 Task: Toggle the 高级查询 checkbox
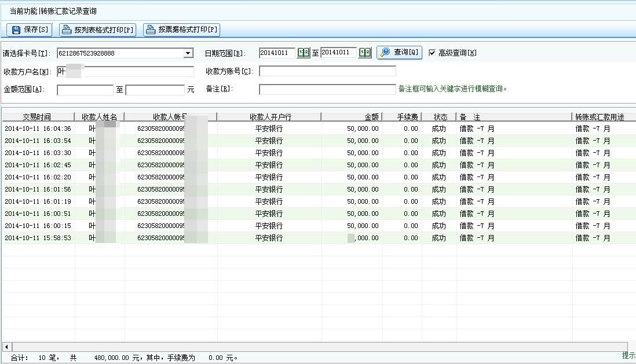pos(432,53)
